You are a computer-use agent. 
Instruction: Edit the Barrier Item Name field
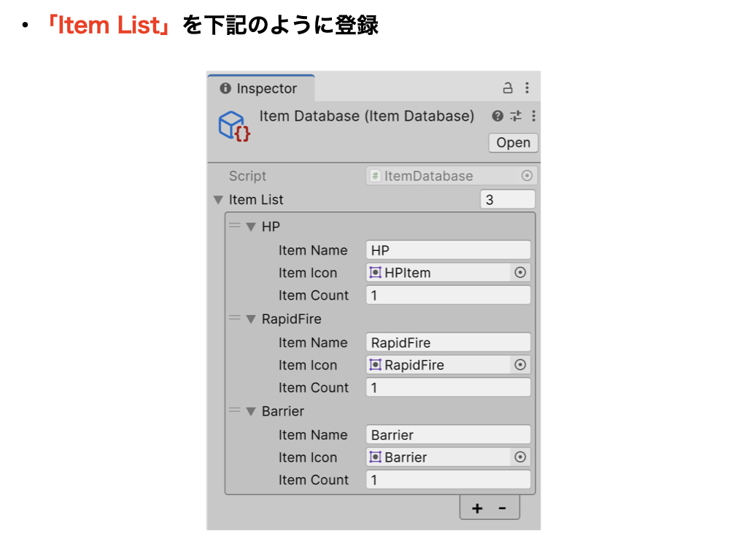click(x=449, y=435)
